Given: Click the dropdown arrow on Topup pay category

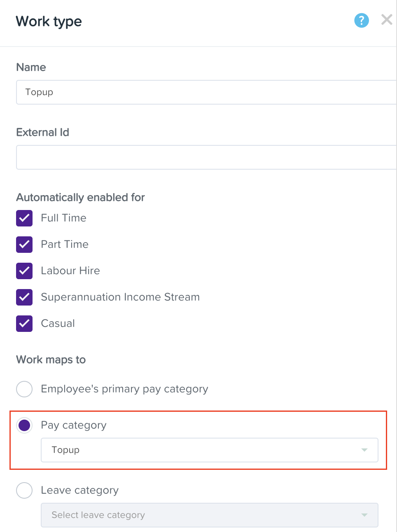Looking at the screenshot, I should 364,450.
